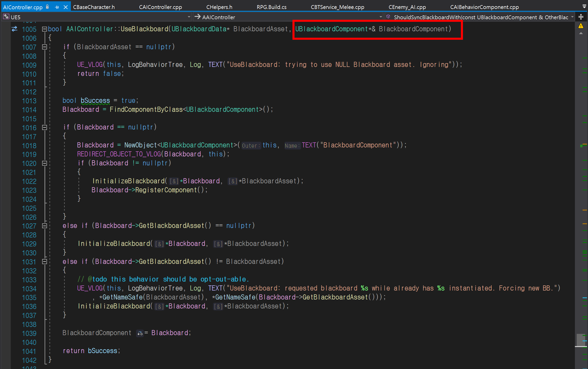The height and width of the screenshot is (369, 588).
Task: Click the lock icon on AIController.cpp tab
Action: click(47, 7)
